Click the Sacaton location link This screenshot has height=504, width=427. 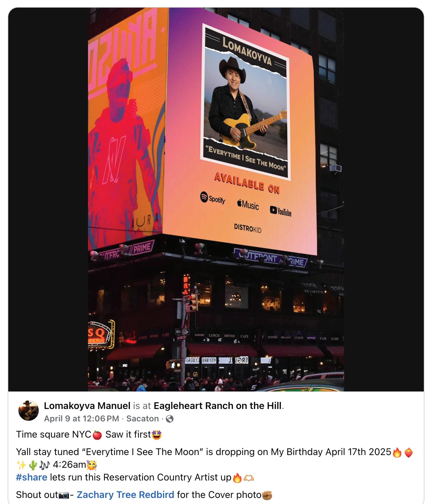pyautogui.click(x=142, y=419)
